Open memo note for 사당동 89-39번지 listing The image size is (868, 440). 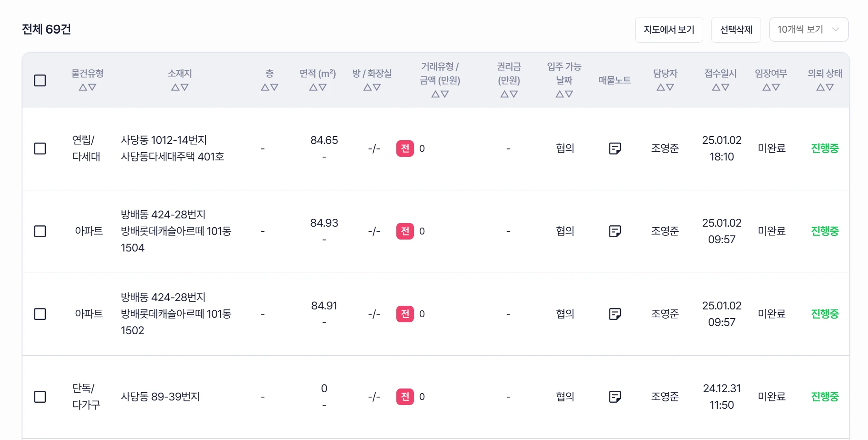coord(615,397)
